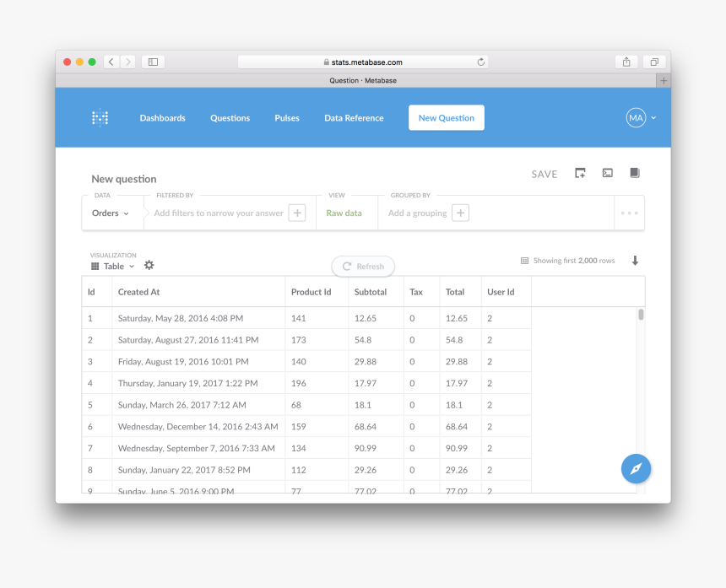Image resolution: width=726 pixels, height=588 pixels.
Task: Open the visualization settings gear
Action: (x=149, y=265)
